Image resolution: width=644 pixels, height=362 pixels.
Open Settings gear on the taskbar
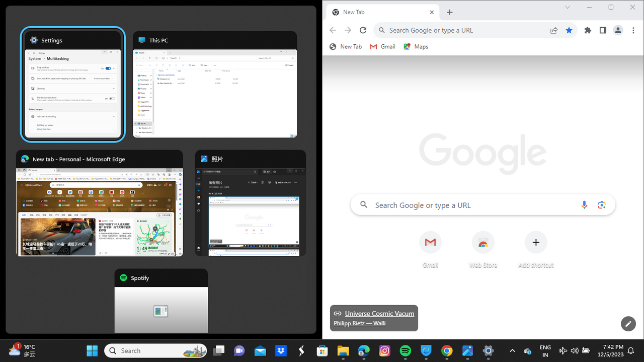tap(488, 351)
